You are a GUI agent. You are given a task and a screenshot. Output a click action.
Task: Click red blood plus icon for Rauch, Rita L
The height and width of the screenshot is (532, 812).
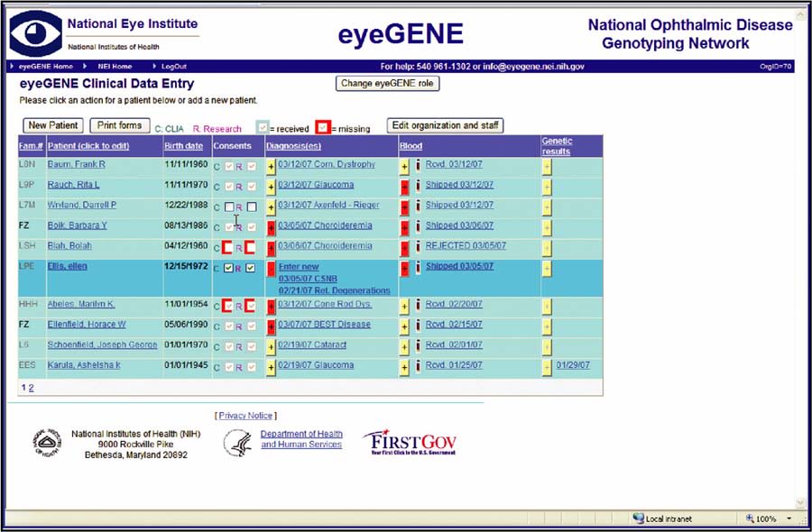(x=404, y=187)
